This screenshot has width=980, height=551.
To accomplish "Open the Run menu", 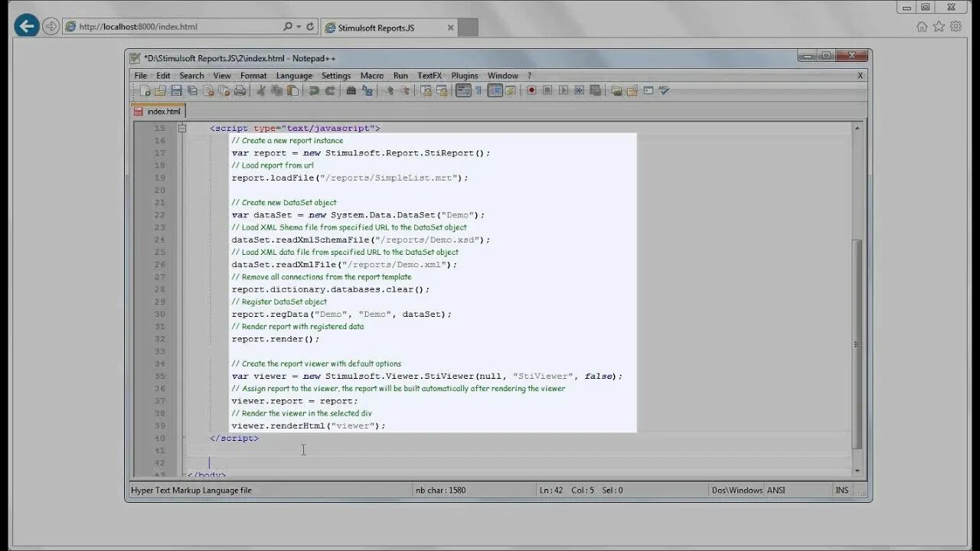I will pos(400,76).
